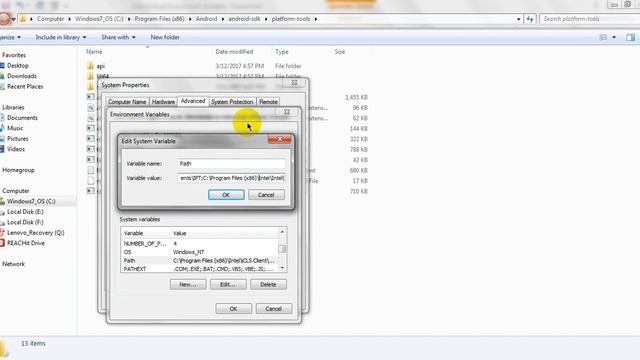Click OK in Environment Variables dialog

[x=233, y=309]
